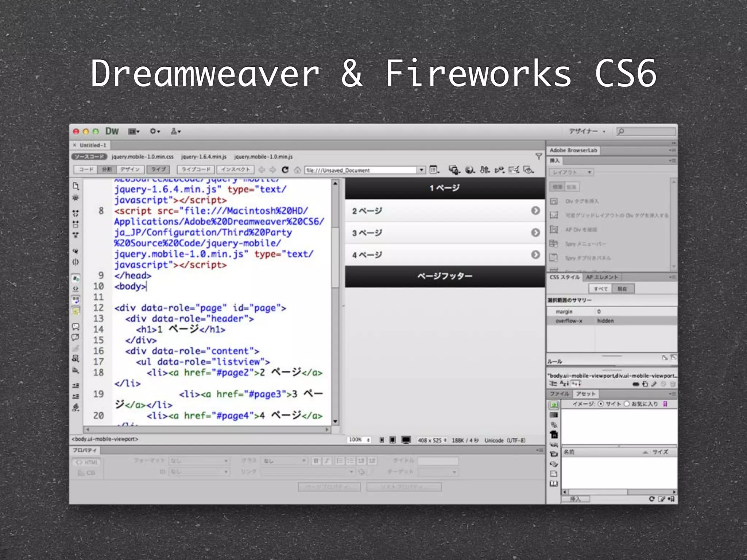Click 4 ページ list item in live view
This screenshot has width=747, height=560.
[445, 254]
